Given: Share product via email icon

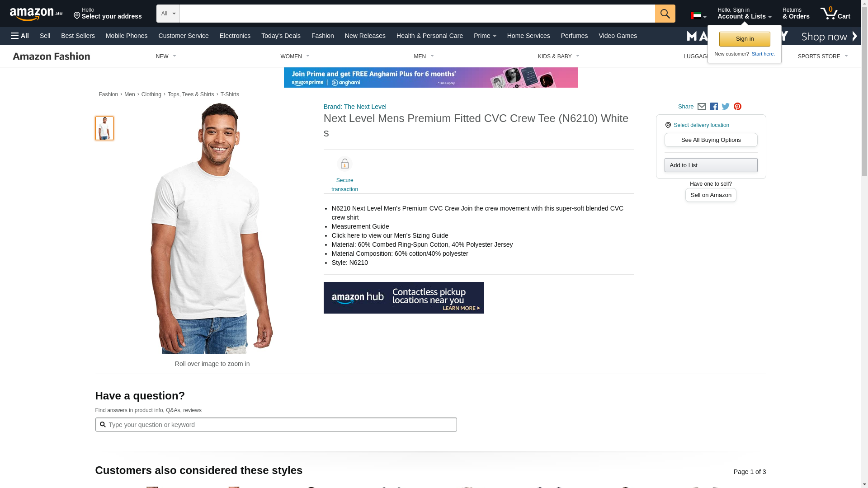Looking at the screenshot, I should 702,107.
